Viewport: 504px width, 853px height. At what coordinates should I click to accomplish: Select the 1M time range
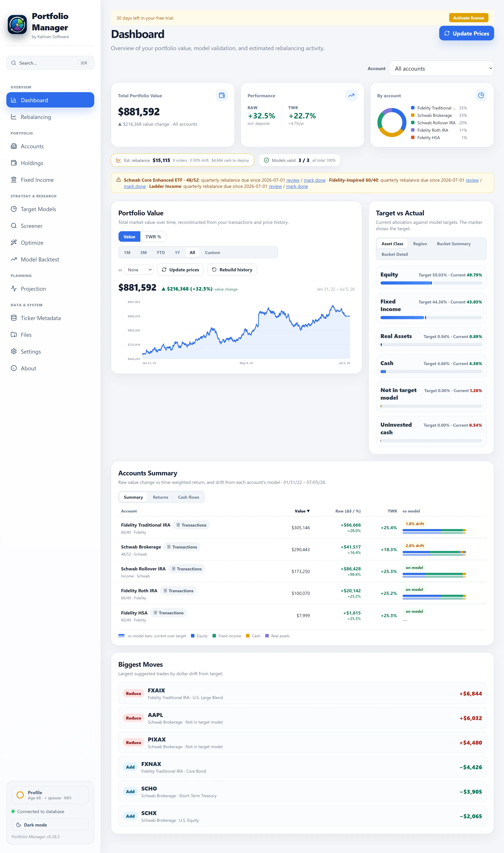(127, 252)
